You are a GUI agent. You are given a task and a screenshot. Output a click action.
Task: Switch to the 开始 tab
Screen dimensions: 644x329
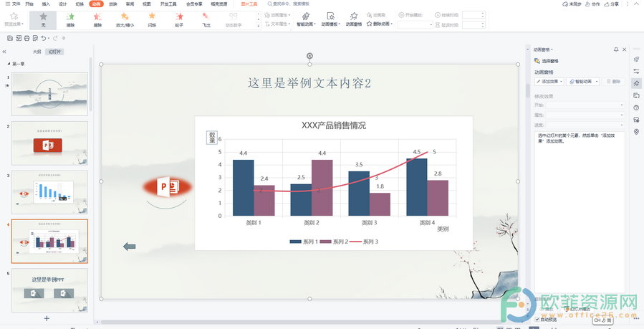pos(29,4)
